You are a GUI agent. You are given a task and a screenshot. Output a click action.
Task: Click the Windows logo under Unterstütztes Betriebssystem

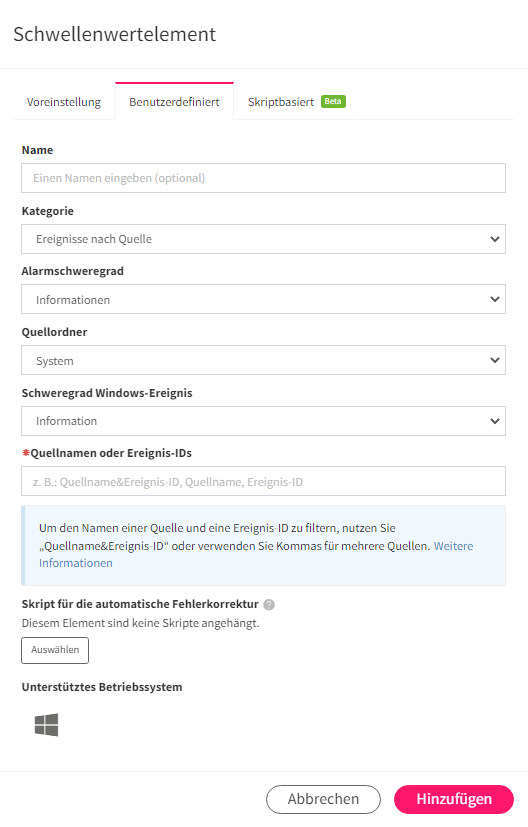tap(46, 725)
